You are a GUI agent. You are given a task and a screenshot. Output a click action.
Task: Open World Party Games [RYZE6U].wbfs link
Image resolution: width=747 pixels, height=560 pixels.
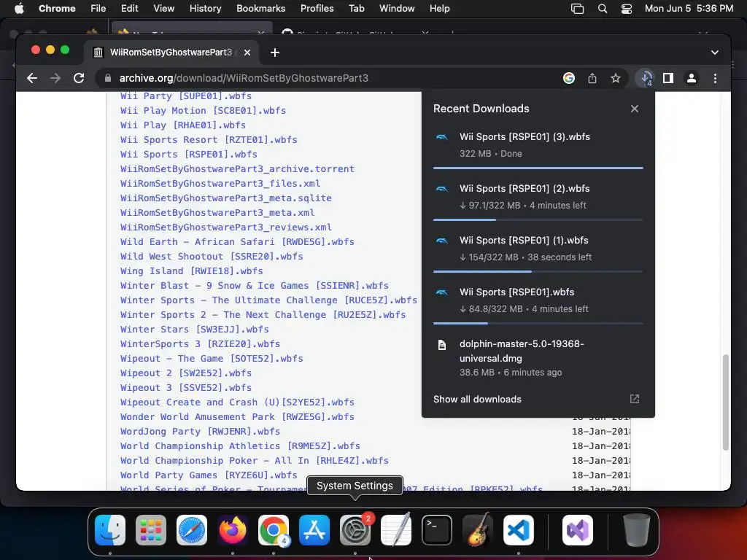click(x=209, y=475)
